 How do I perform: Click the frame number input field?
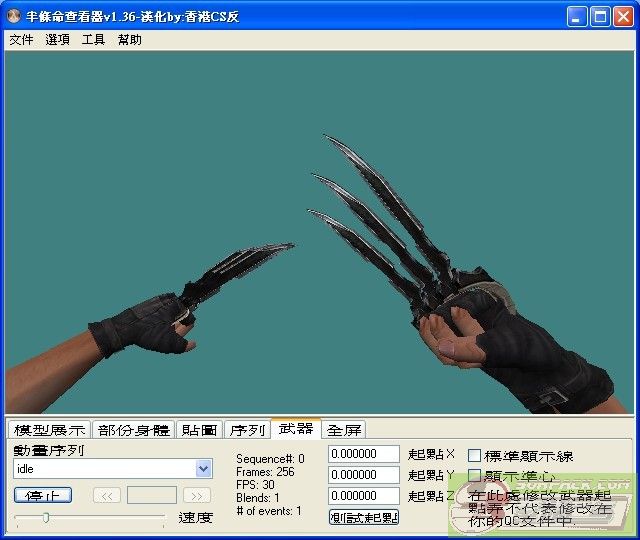pos(152,495)
